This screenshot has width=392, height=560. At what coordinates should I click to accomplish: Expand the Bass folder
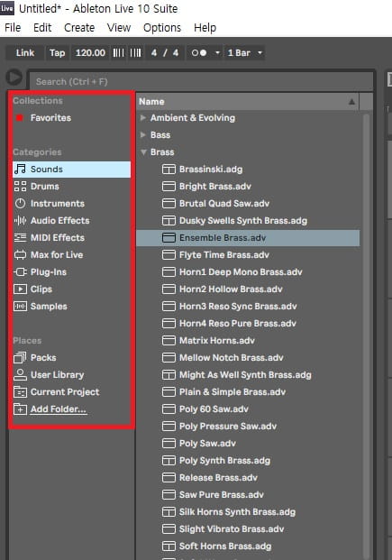click(x=143, y=134)
